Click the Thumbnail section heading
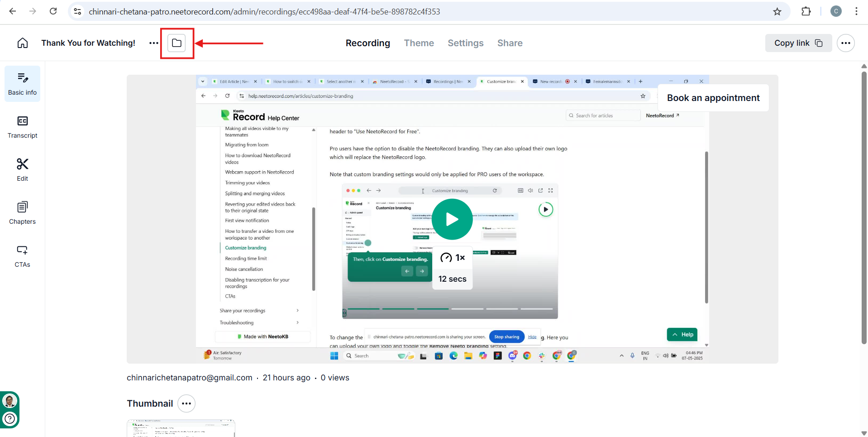This screenshot has height=437, width=868. tap(150, 403)
